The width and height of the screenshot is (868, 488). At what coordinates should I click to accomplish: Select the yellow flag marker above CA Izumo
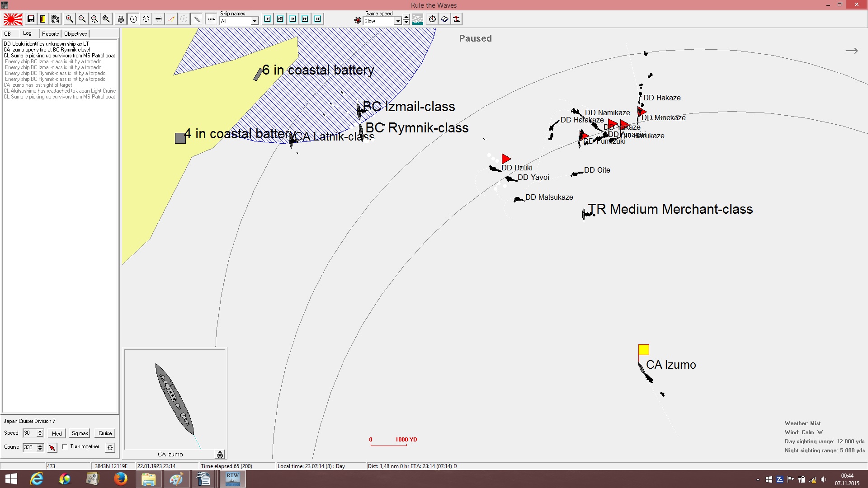click(644, 350)
